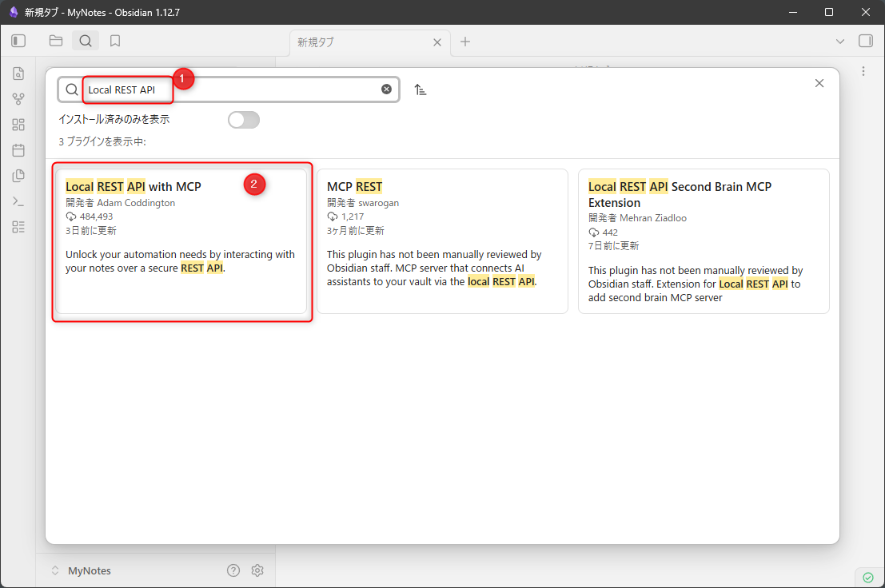Screen dimensions: 885x588
Task: Open the file explorer folder icon
Action: [x=56, y=41]
